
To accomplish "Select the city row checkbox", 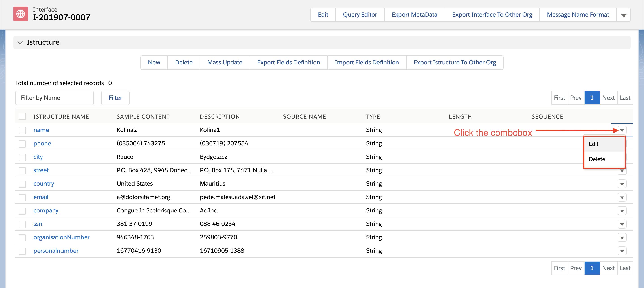I will (22, 157).
